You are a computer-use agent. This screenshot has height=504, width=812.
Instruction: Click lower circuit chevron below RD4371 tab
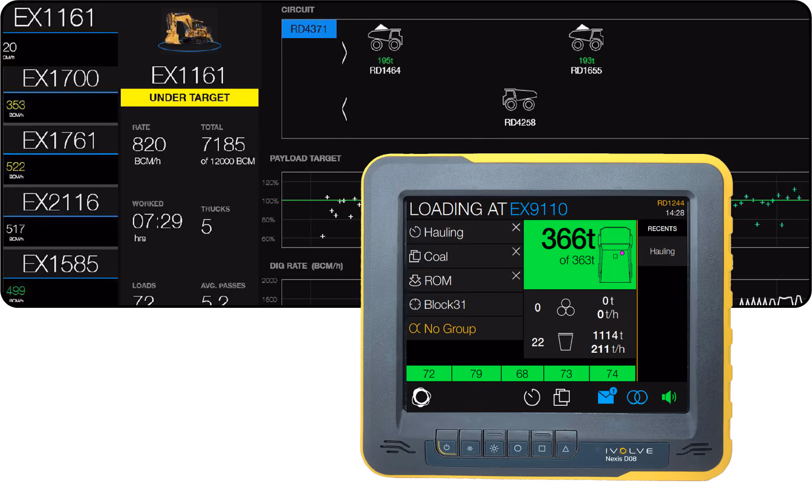point(344,109)
